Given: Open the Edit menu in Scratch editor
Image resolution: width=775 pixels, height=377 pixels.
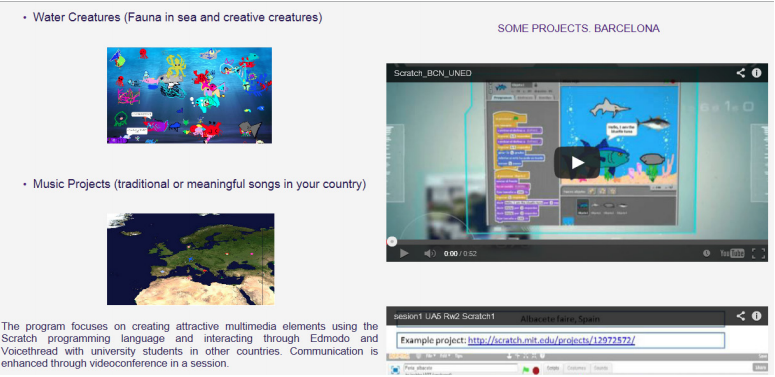Looking at the screenshot, I should point(444,356).
